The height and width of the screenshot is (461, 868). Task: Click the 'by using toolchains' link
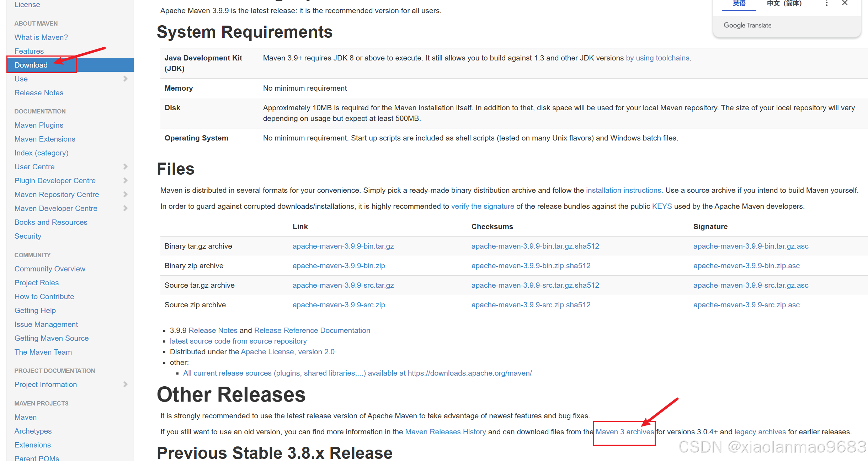tap(657, 58)
